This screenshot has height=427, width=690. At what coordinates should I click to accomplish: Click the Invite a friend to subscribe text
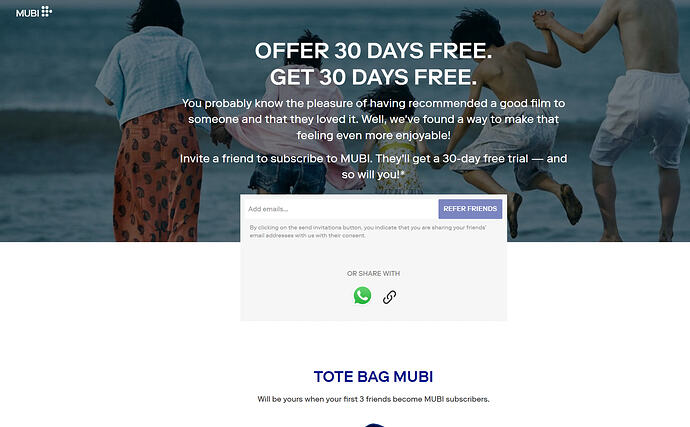373,166
